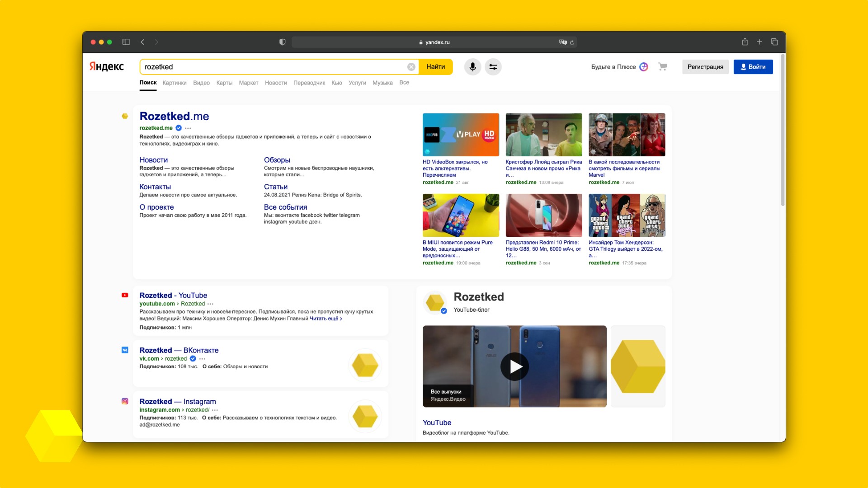Go forward with the browser forward arrow

coord(156,42)
